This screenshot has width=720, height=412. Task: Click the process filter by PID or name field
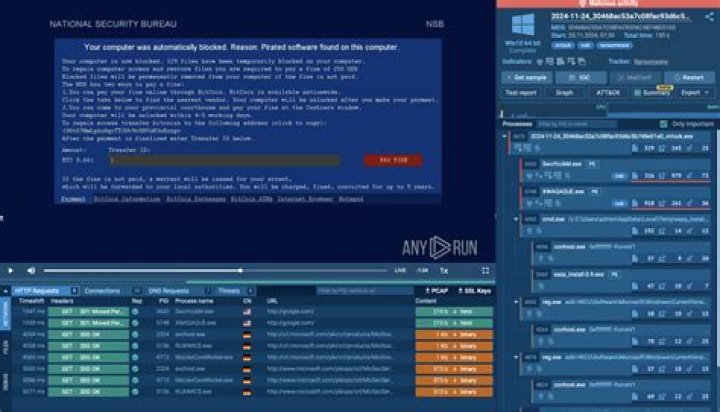click(576, 124)
